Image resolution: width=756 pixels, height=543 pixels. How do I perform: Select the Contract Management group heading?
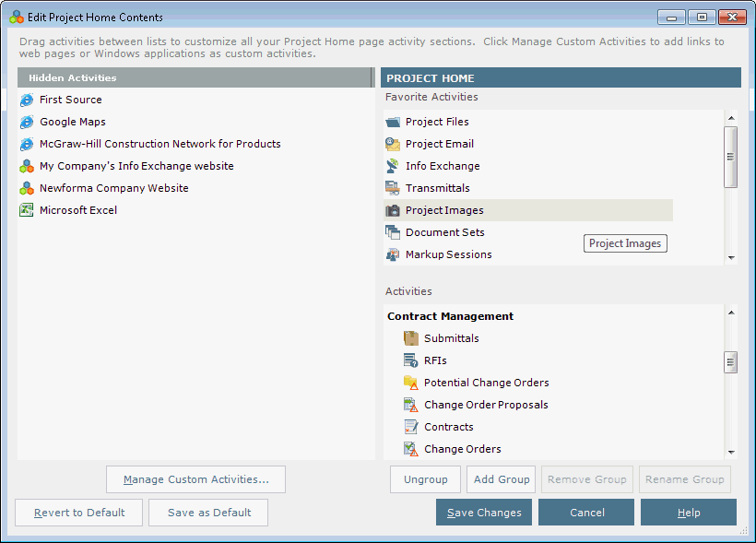pyautogui.click(x=450, y=316)
